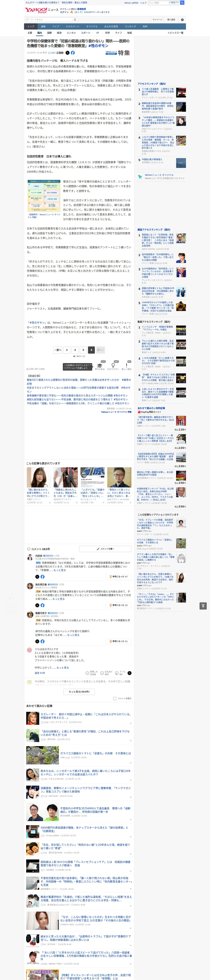
Task: Share article on Facebook below the headline
Action: (73, 53)
